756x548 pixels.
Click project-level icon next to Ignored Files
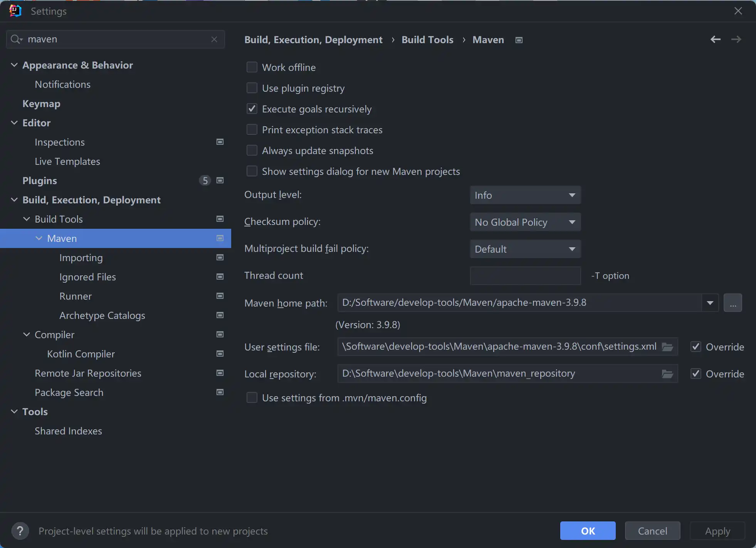tap(220, 277)
